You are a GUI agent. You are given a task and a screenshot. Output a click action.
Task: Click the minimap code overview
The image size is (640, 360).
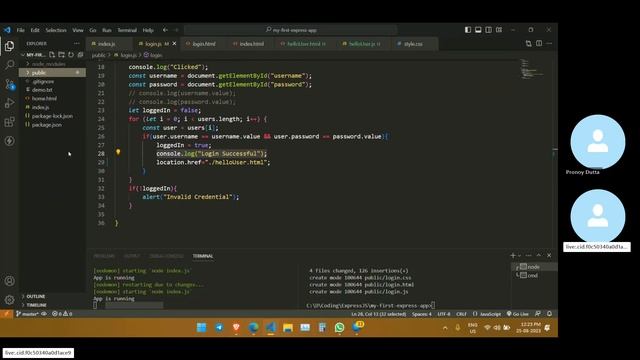click(532, 69)
